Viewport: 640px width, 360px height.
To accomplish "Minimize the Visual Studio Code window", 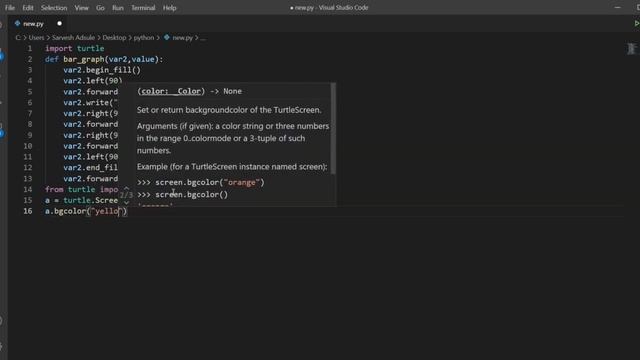I will pos(618,7).
